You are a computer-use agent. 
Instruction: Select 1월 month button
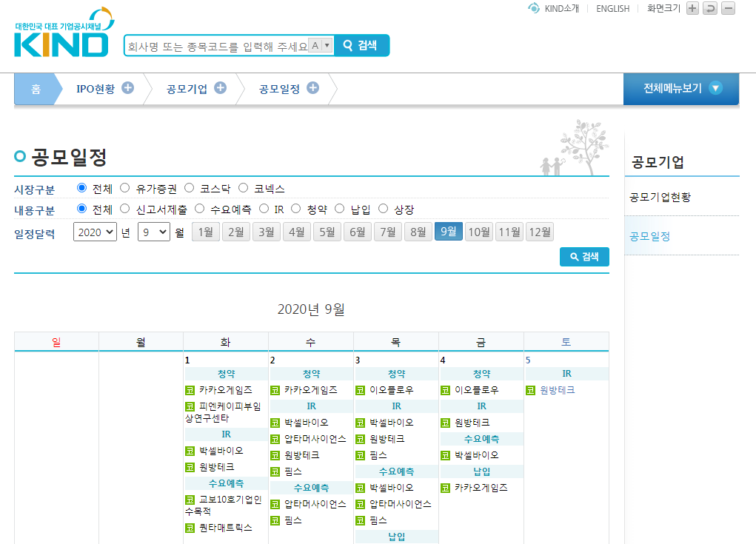(206, 232)
